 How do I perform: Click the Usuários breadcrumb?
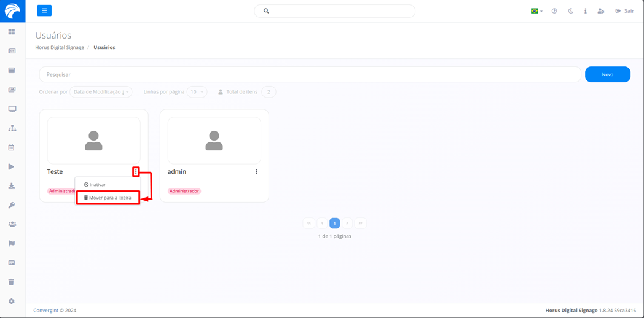[x=104, y=48]
